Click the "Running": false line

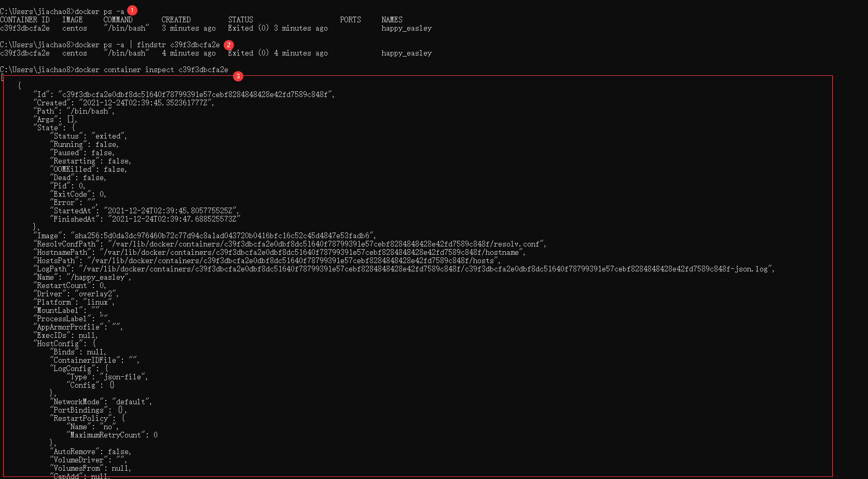pyautogui.click(x=85, y=144)
